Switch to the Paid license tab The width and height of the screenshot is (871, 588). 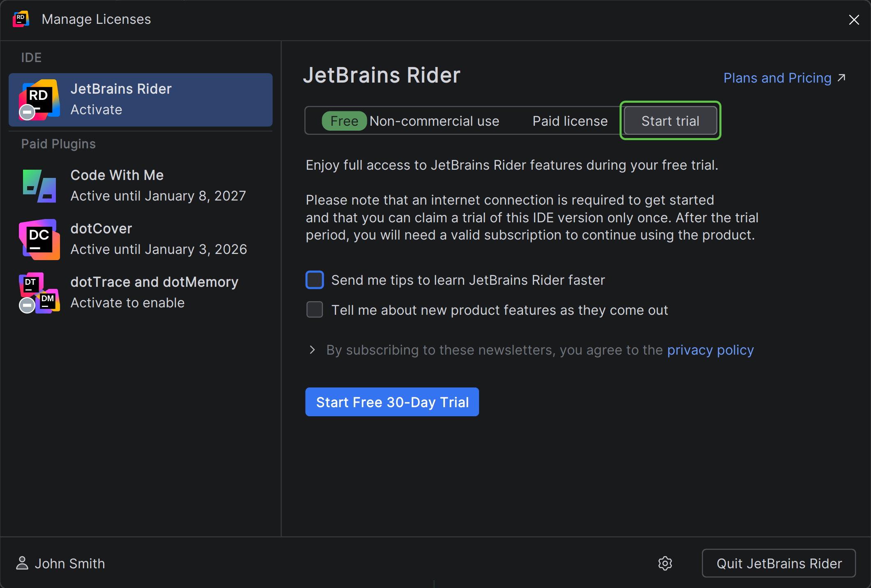click(x=570, y=121)
